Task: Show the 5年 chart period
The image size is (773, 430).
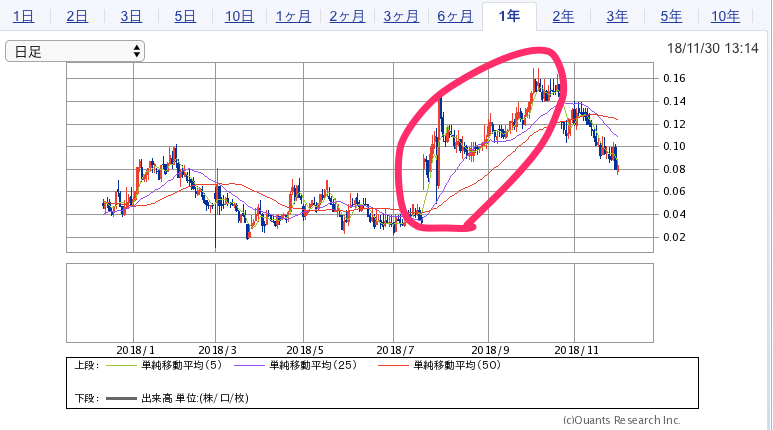Action: tap(671, 16)
